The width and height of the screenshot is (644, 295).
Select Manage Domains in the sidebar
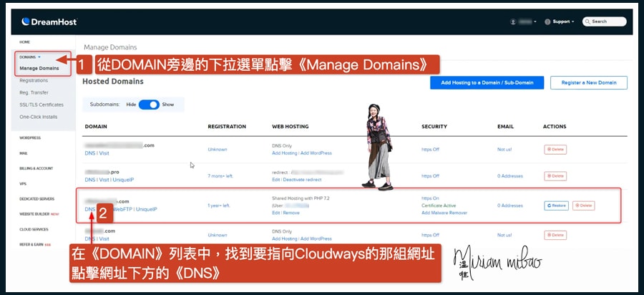tap(39, 68)
